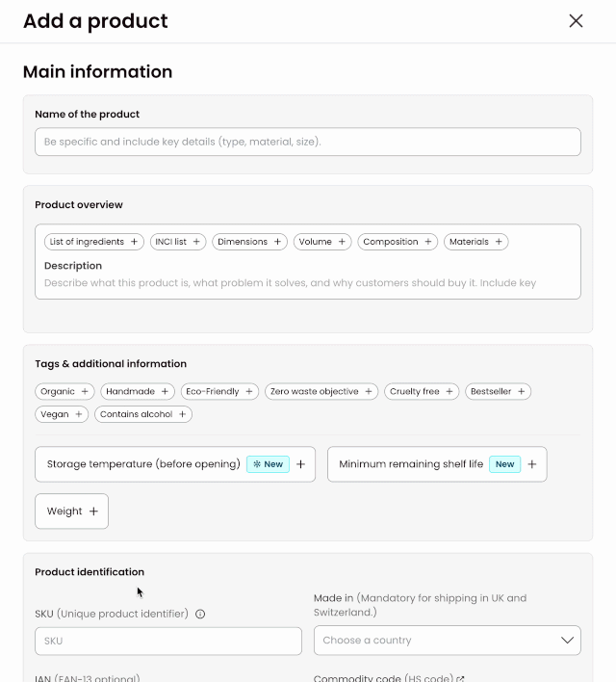The image size is (616, 682).
Task: Select the Handmade tag
Action: [x=138, y=392]
